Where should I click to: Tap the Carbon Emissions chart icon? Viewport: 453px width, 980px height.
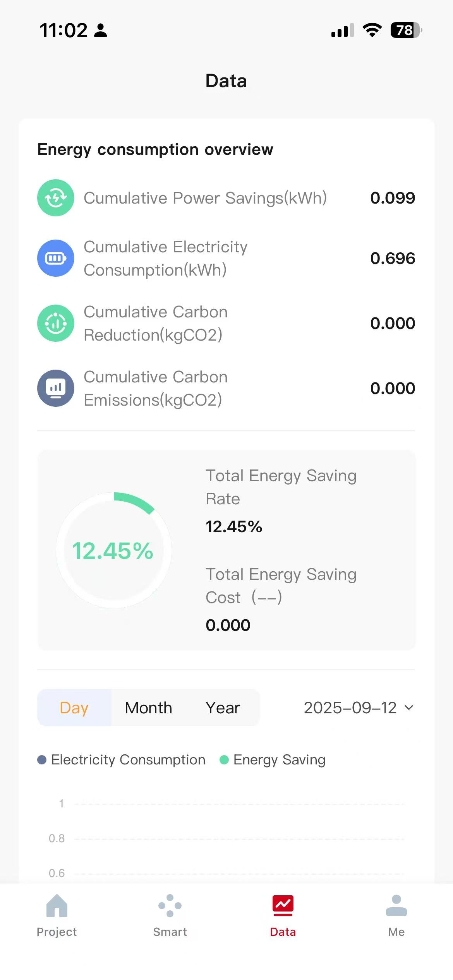point(56,388)
